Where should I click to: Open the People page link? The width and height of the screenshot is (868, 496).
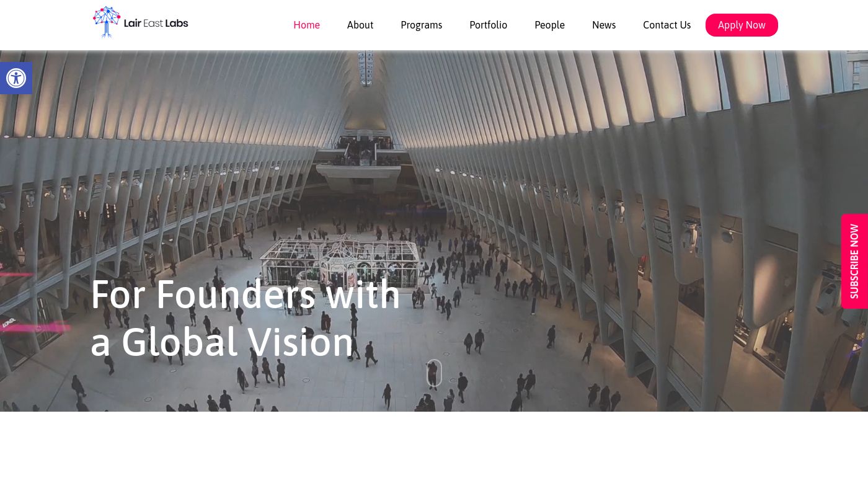[549, 25]
